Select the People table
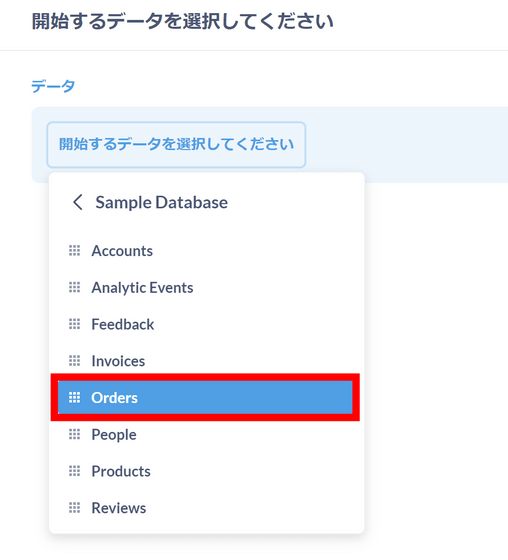This screenshot has height=560, width=508. tap(205, 434)
